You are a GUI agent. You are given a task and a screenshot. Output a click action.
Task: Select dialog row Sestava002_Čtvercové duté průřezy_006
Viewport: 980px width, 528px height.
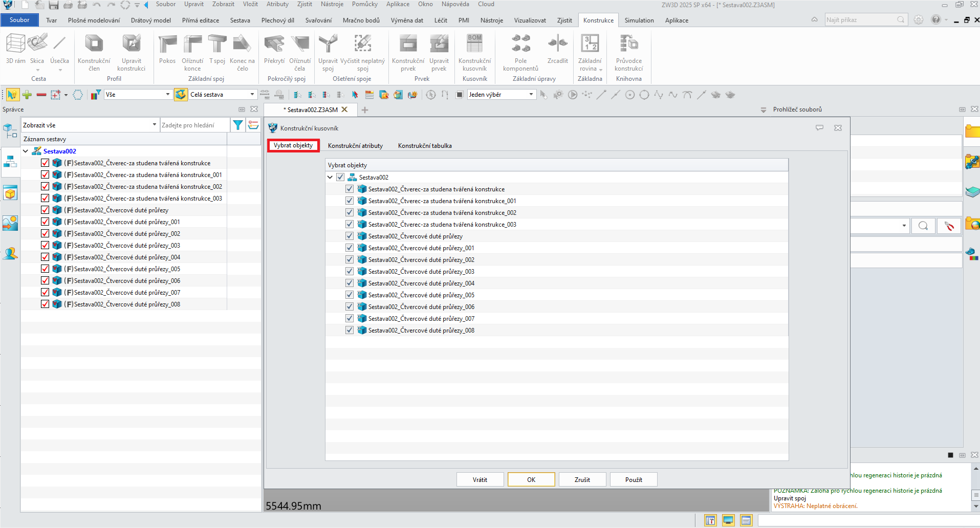point(557,306)
